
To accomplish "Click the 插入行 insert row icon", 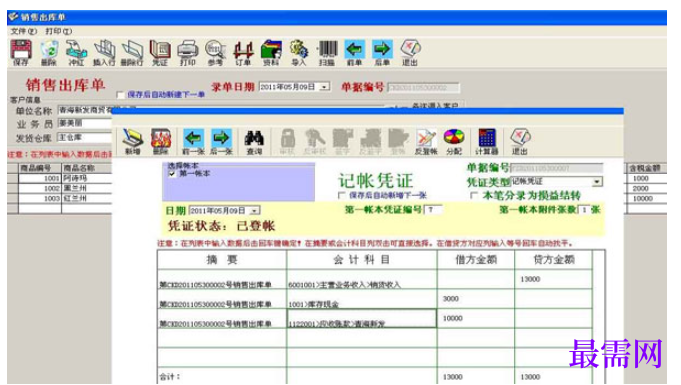I will 104,53.
